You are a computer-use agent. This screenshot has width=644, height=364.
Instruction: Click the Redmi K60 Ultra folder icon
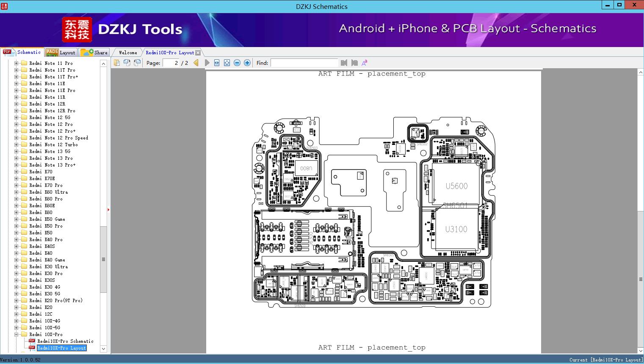tap(24, 192)
